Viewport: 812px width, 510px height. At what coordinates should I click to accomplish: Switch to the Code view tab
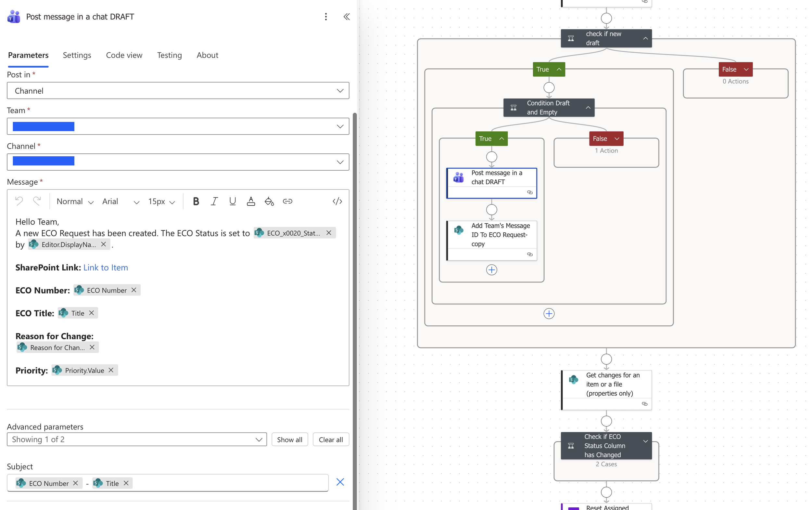124,55
